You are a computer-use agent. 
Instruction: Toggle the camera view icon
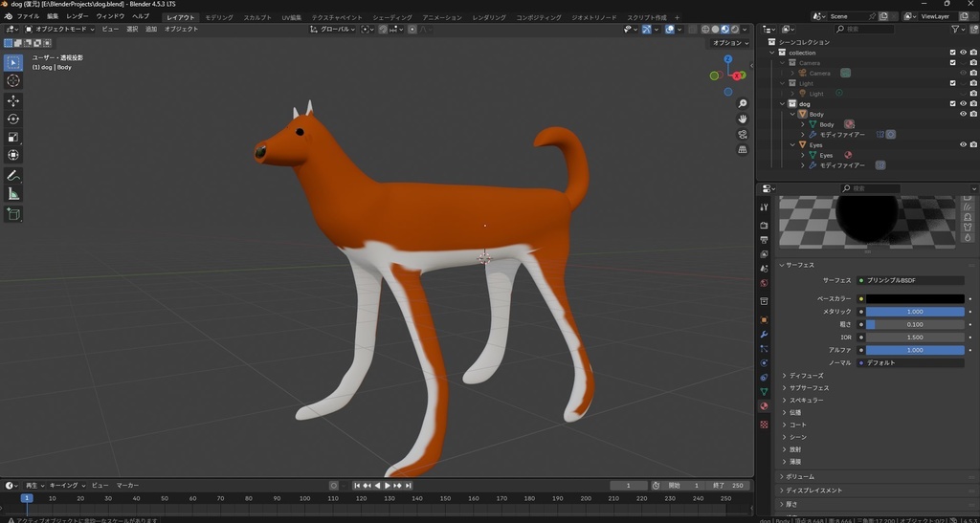[743, 134]
